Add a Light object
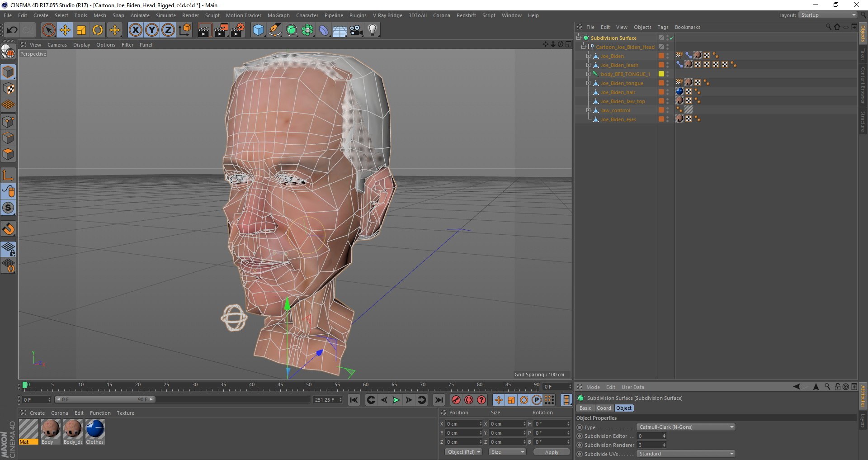 click(373, 30)
